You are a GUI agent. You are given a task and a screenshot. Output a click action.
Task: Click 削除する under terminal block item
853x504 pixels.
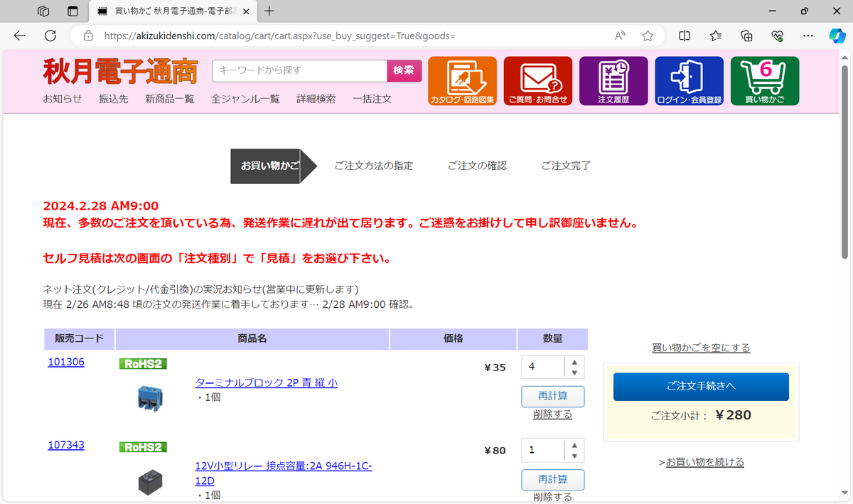tap(552, 414)
